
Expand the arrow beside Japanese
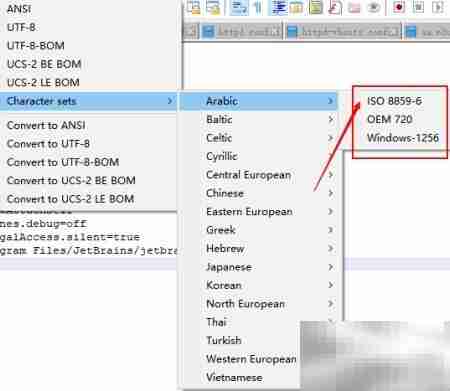coord(330,267)
